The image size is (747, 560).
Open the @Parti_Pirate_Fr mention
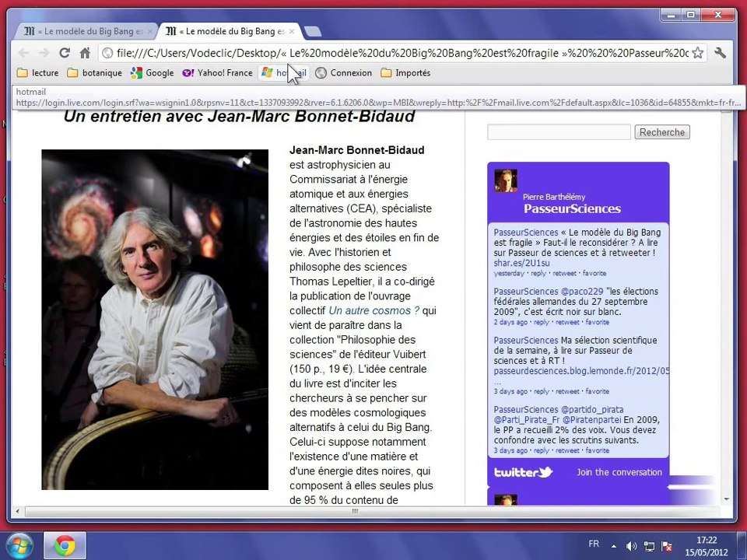pyautogui.click(x=527, y=420)
